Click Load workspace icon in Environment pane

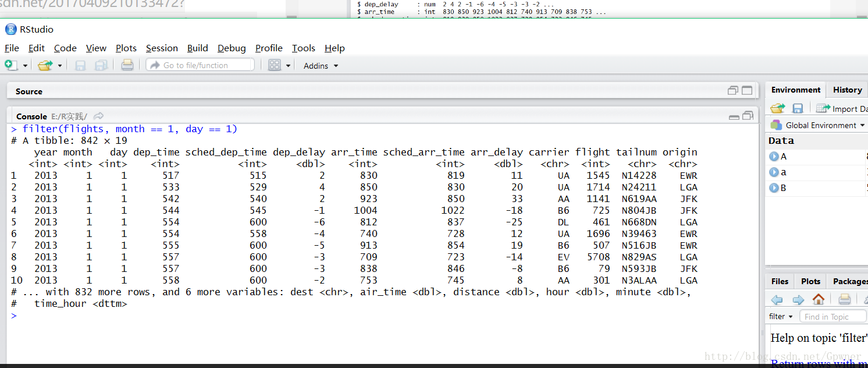point(778,108)
